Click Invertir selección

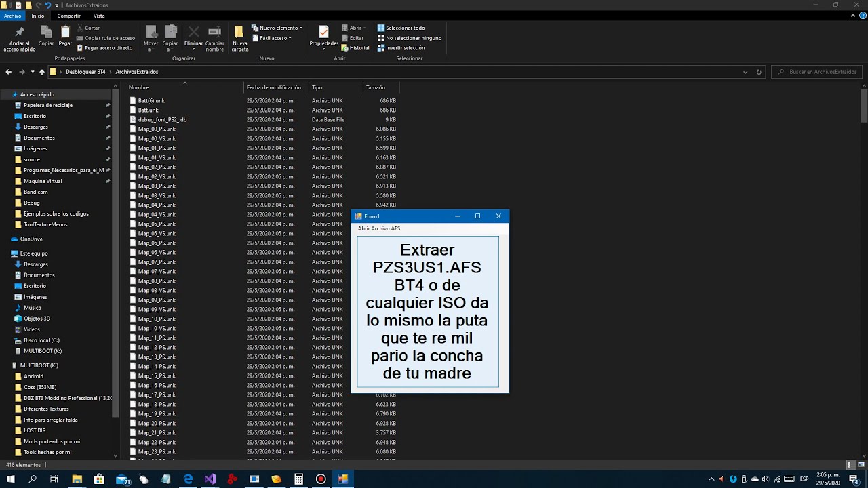click(x=401, y=48)
